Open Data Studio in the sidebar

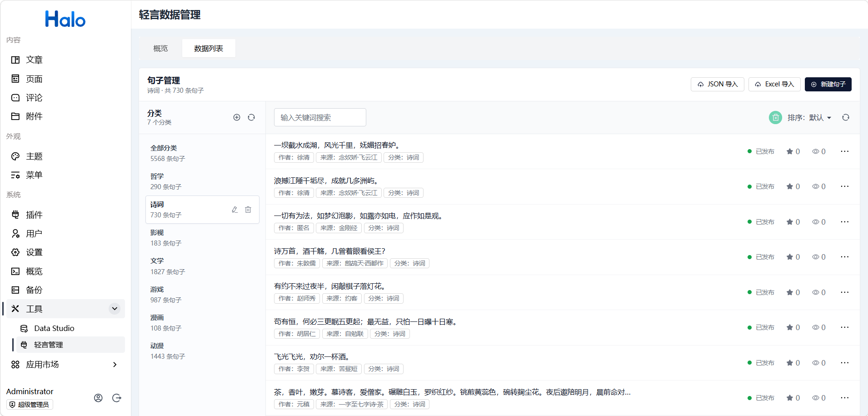click(54, 328)
